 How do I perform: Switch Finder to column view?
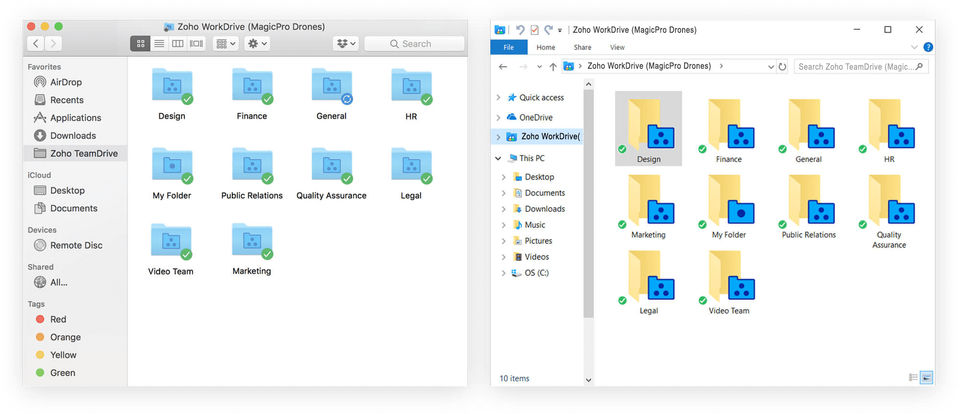(178, 43)
